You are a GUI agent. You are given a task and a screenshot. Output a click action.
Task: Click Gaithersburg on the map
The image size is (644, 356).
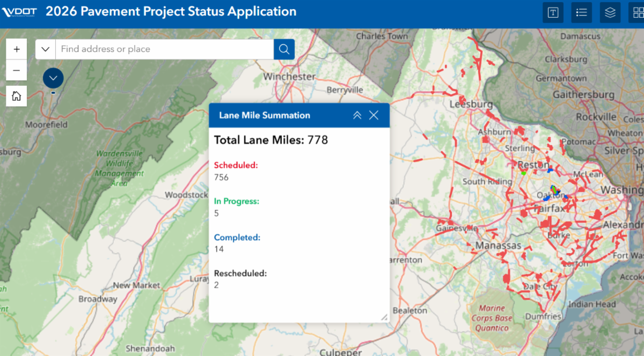[x=583, y=94]
